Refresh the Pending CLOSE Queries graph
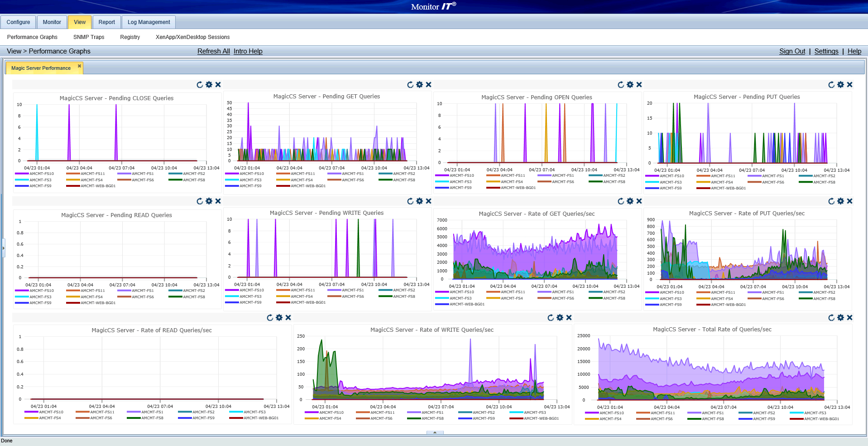This screenshot has width=868, height=446. click(200, 85)
